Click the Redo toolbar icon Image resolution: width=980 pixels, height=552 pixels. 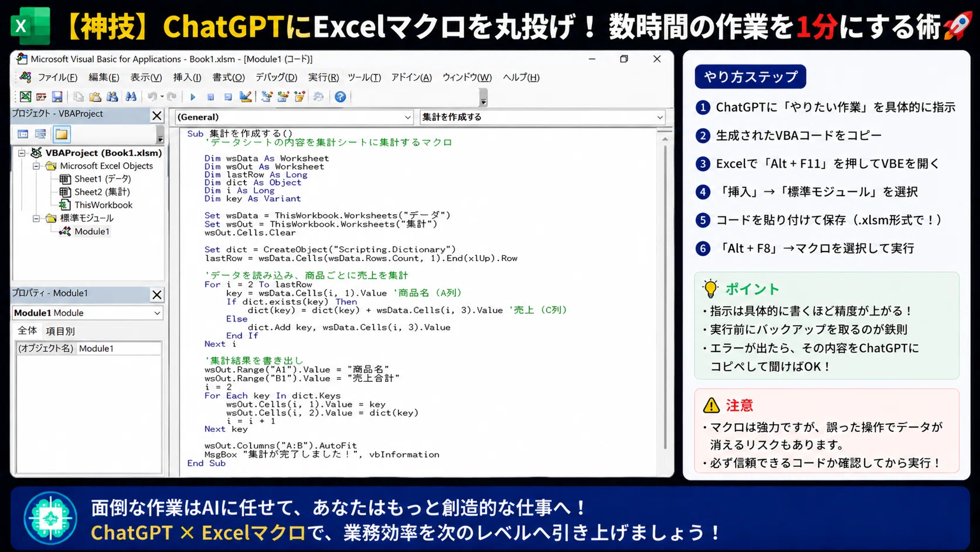pos(172,97)
